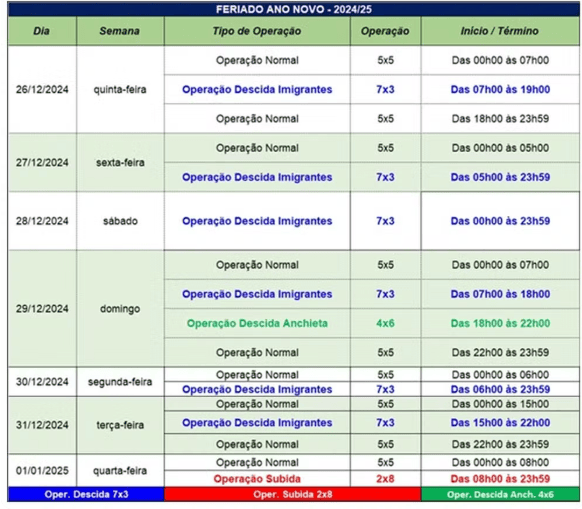
Task: Click the 'Tipo de Operação' header cell
Action: click(257, 31)
